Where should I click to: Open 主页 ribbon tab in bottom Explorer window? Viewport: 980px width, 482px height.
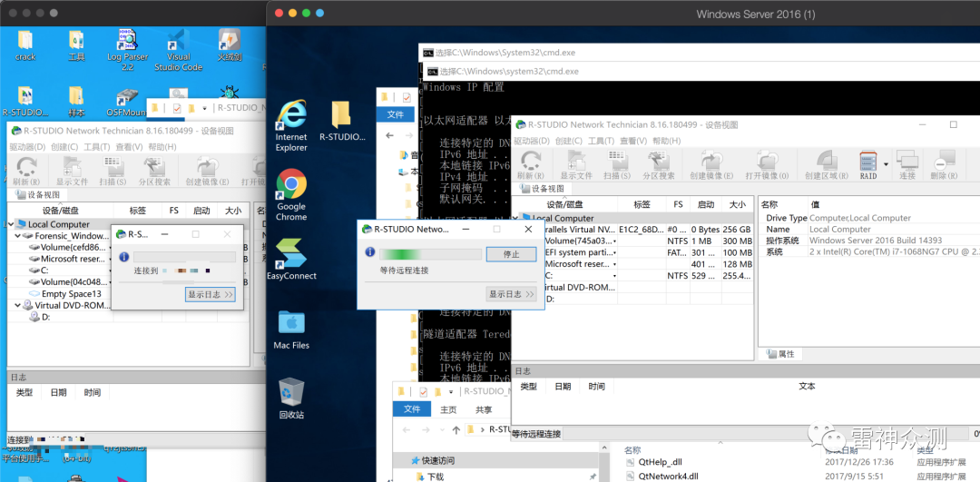point(448,409)
